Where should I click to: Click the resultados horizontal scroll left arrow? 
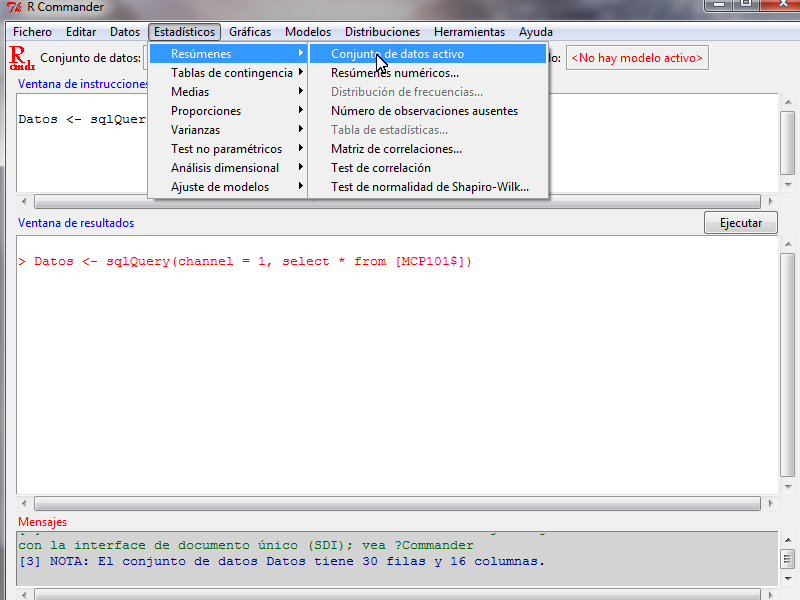pyautogui.click(x=24, y=504)
